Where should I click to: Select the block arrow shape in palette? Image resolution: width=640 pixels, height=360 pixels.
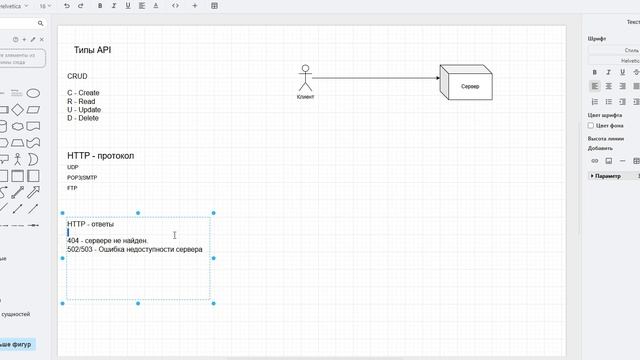33,192
